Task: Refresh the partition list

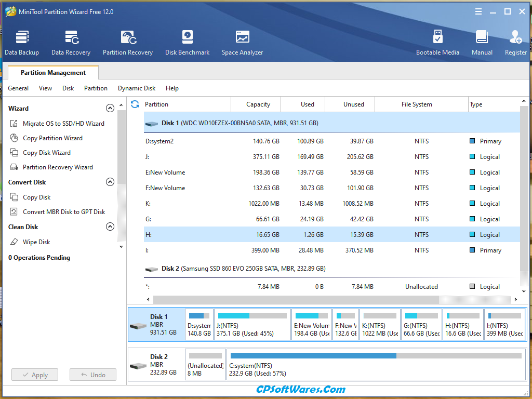Action: tap(135, 104)
